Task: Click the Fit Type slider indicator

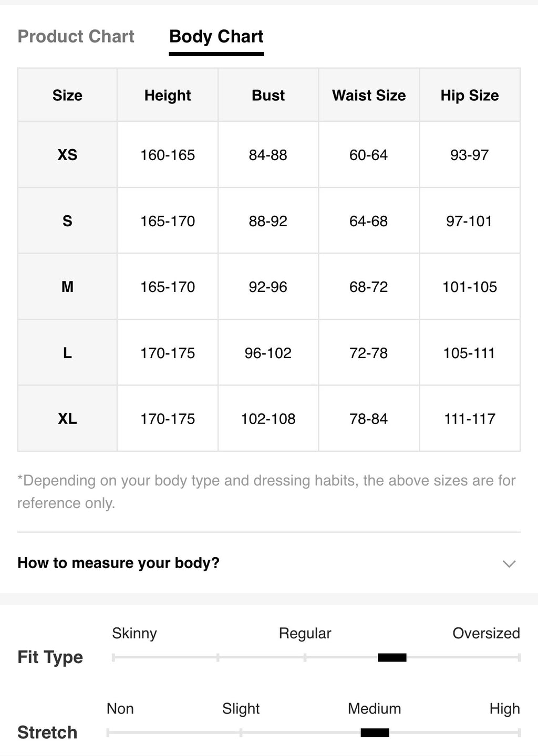Action: (392, 657)
